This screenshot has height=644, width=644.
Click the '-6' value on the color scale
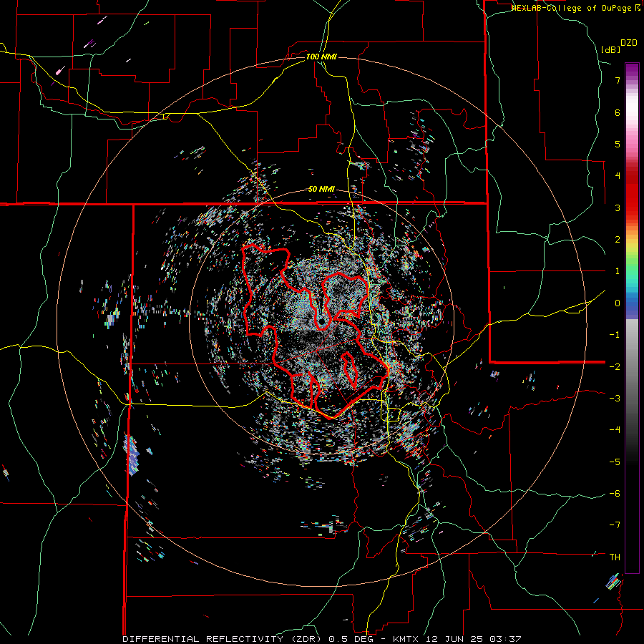click(x=615, y=494)
